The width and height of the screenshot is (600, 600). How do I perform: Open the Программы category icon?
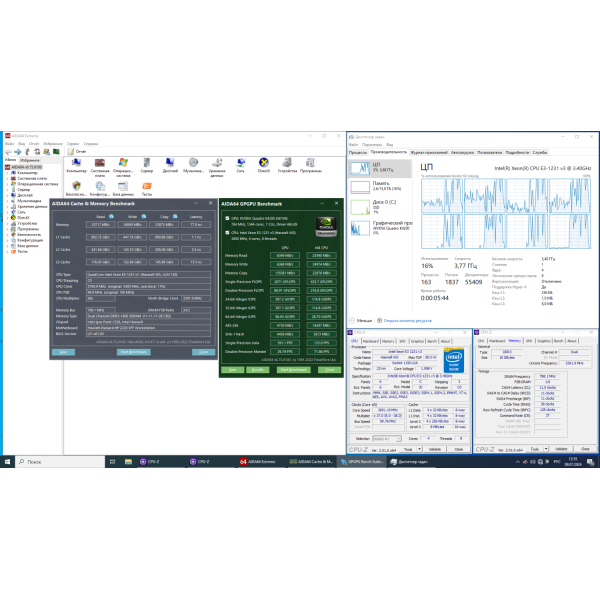(x=311, y=166)
